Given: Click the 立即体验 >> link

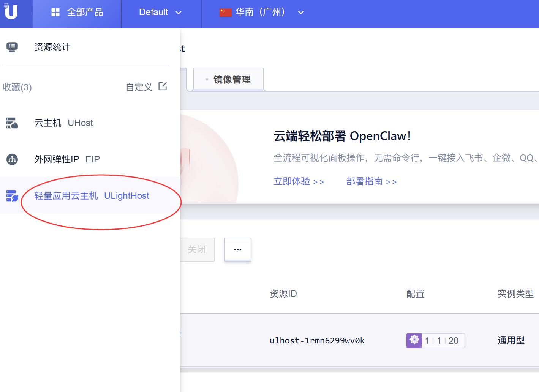Looking at the screenshot, I should coord(299,181).
